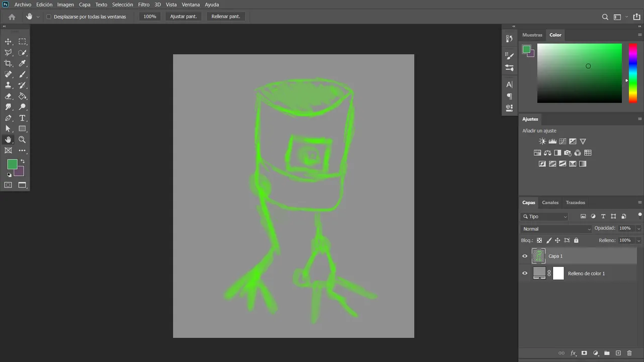Select the Frame tool

coord(8,150)
